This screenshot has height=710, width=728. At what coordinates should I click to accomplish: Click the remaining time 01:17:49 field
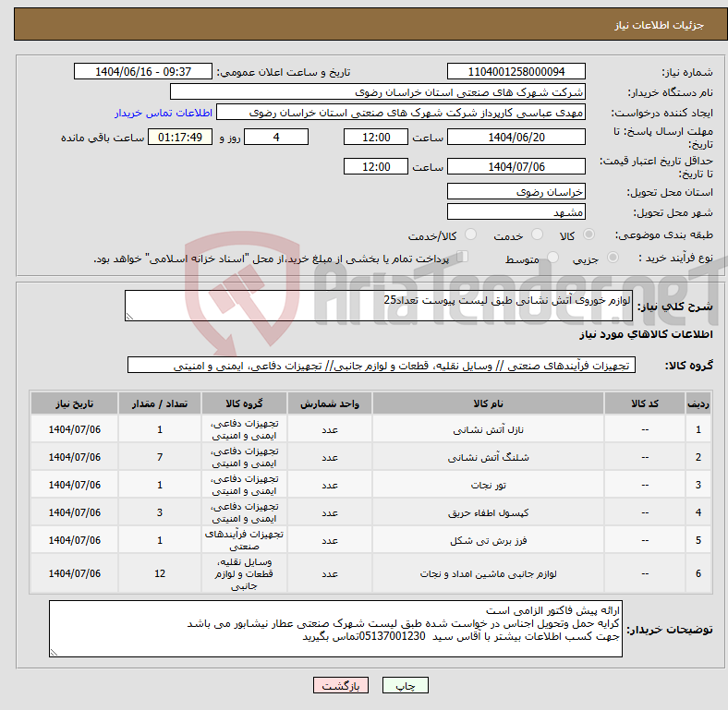click(180, 137)
